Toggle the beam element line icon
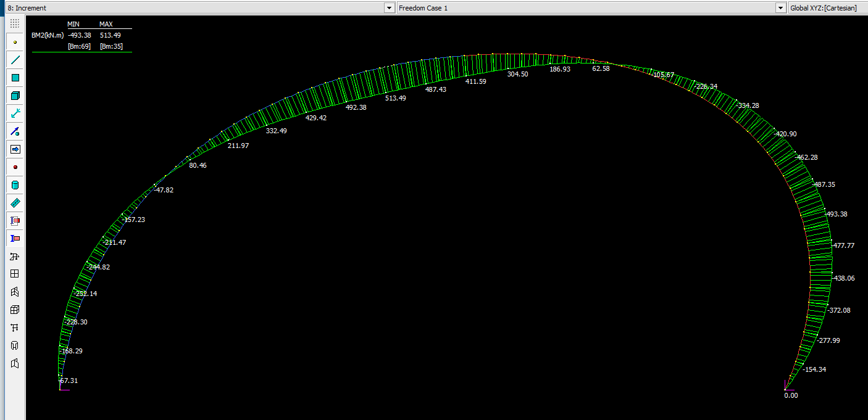This screenshot has height=420, width=868. click(15, 60)
